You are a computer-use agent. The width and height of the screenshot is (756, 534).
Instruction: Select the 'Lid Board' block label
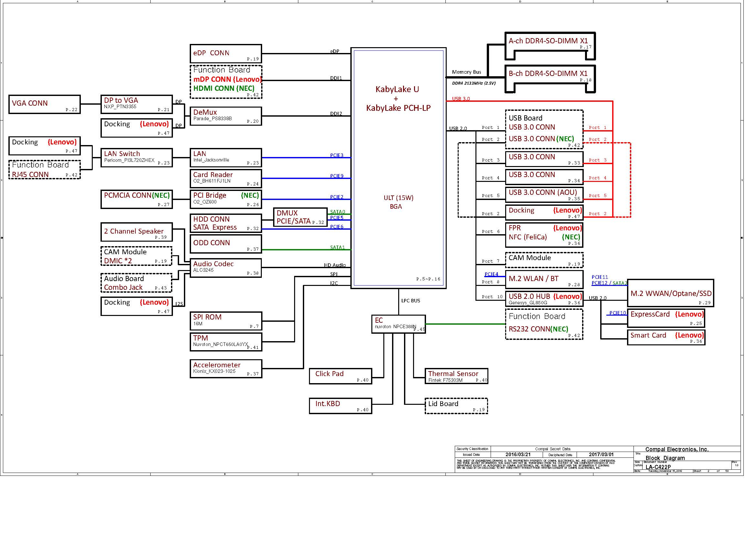[443, 404]
